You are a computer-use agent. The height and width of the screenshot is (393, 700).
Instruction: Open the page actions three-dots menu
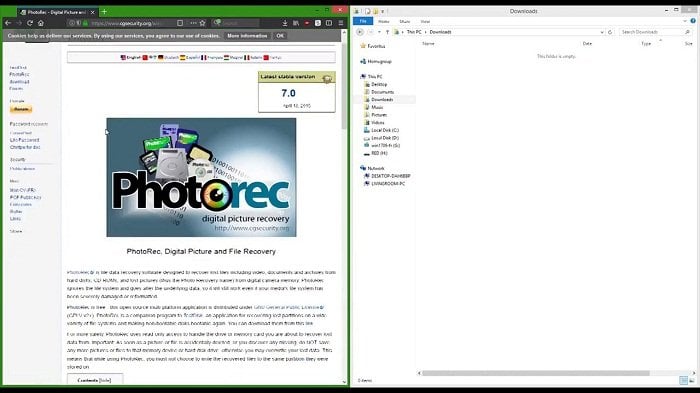coord(193,23)
